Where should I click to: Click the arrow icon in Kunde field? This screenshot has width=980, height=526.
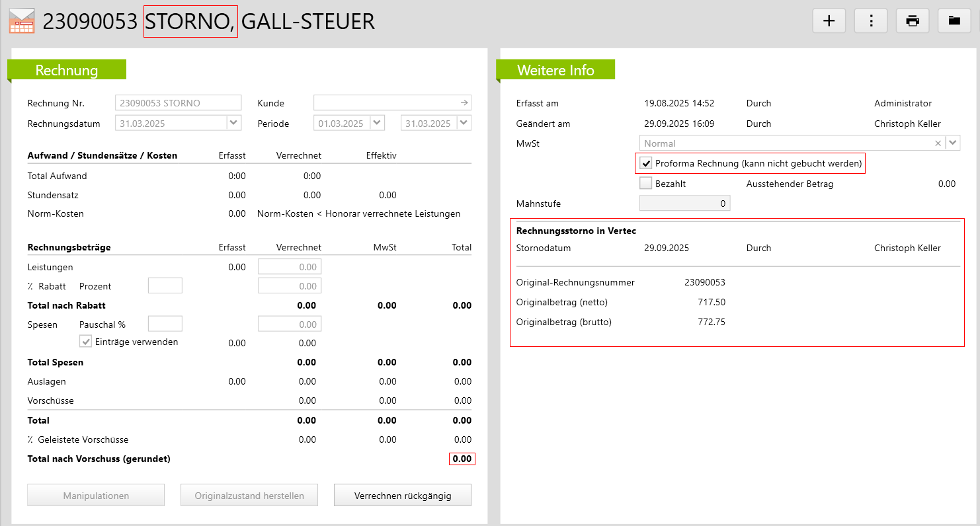[x=464, y=103]
